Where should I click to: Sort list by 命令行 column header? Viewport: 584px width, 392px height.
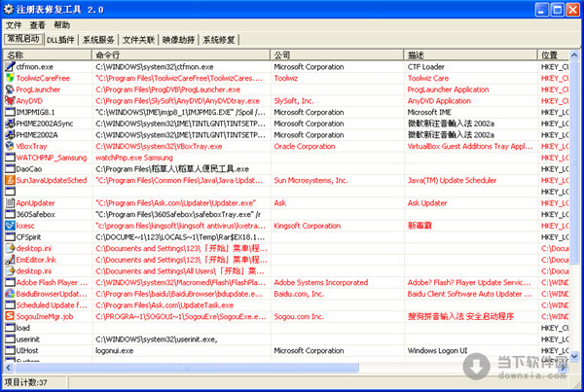tap(107, 54)
